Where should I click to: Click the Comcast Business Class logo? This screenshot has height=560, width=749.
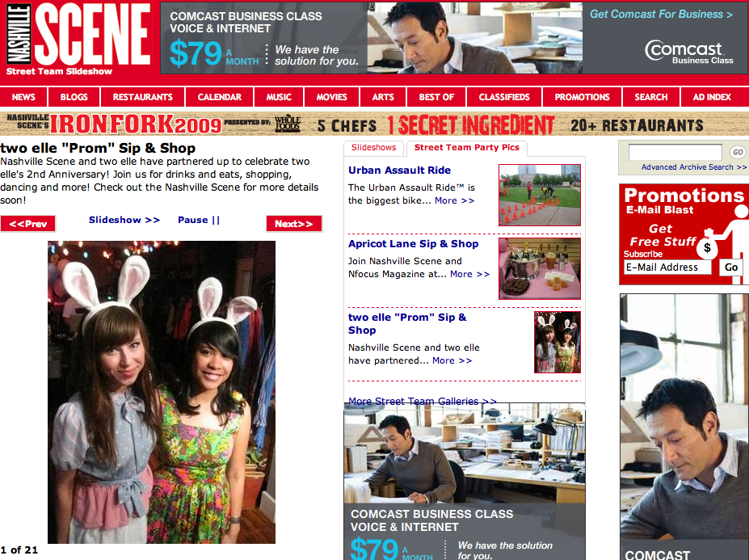point(688,52)
